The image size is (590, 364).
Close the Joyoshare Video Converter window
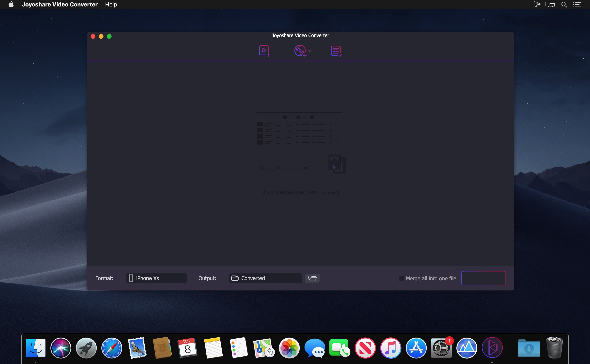point(93,36)
